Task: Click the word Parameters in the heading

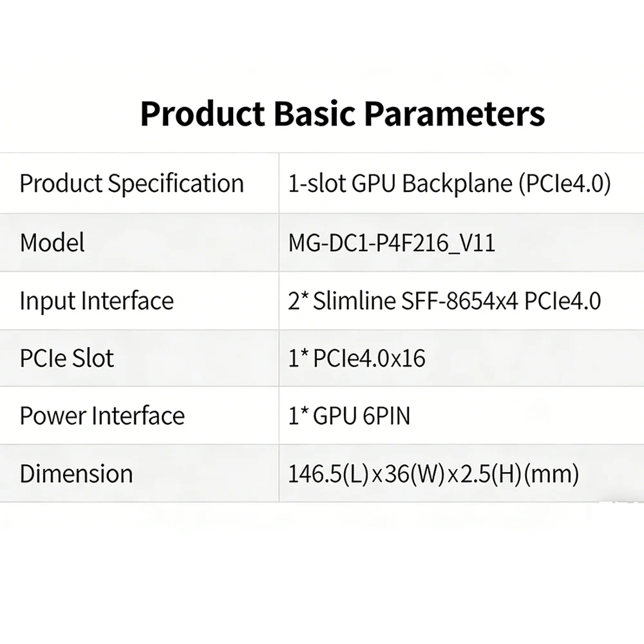Action: [x=455, y=114]
